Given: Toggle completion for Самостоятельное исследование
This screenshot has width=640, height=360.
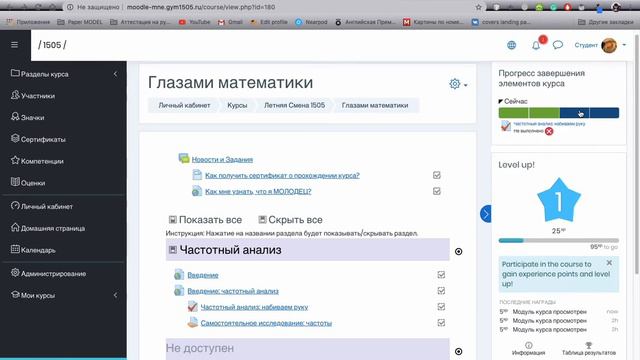Looking at the screenshot, I should (441, 322).
